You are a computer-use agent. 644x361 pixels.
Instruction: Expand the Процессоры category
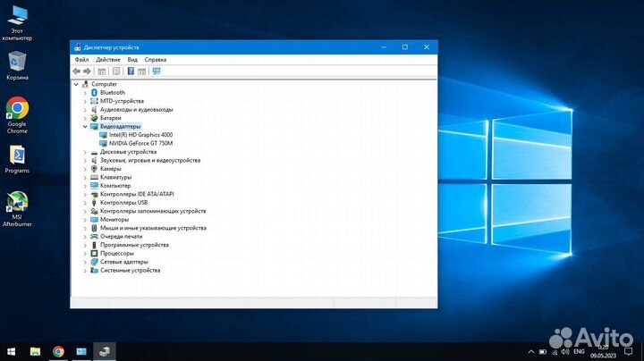click(85, 253)
